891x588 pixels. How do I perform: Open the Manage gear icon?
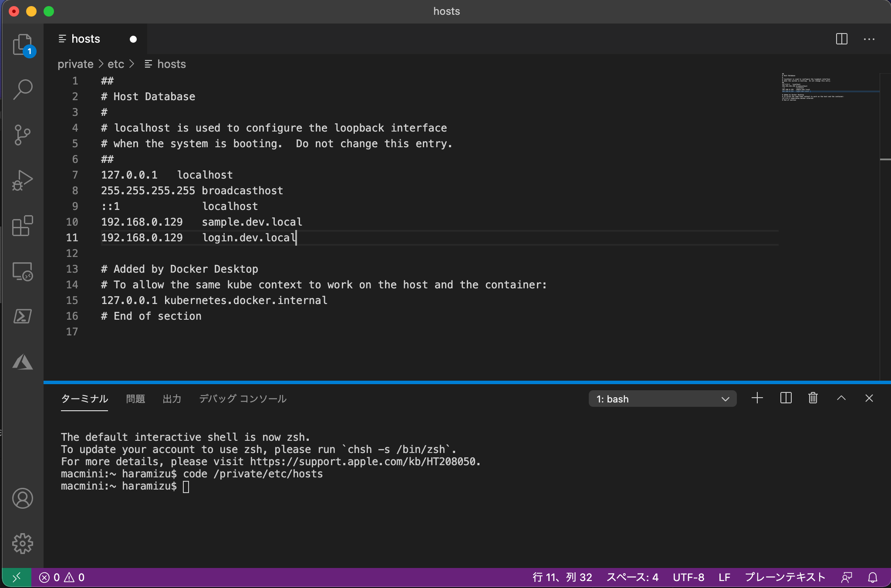coord(23,544)
